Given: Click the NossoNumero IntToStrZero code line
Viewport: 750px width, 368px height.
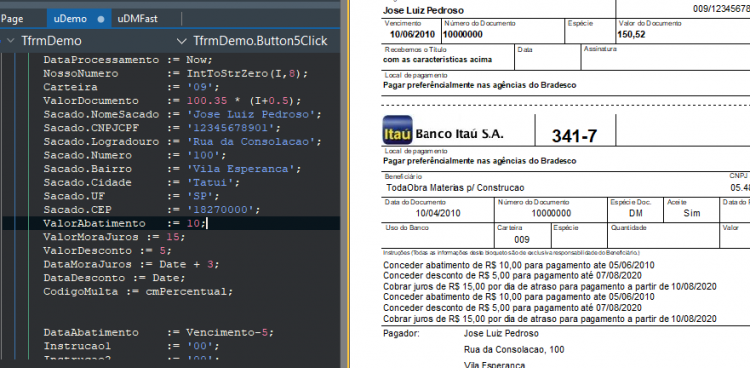Looking at the screenshot, I should coord(176,74).
